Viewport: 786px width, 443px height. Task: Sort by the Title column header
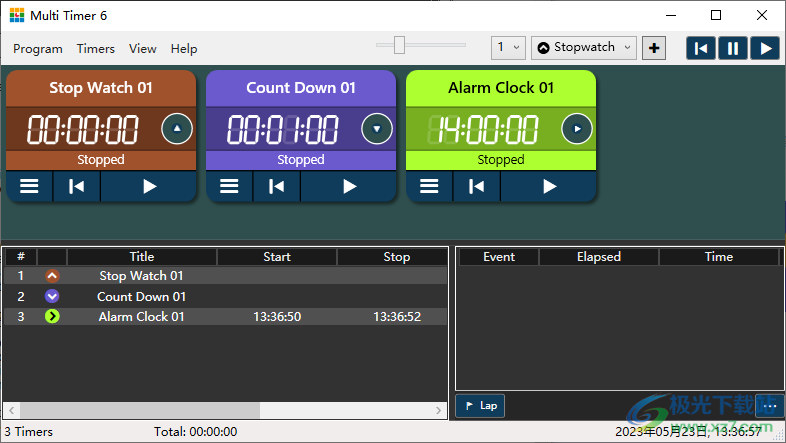tap(142, 257)
